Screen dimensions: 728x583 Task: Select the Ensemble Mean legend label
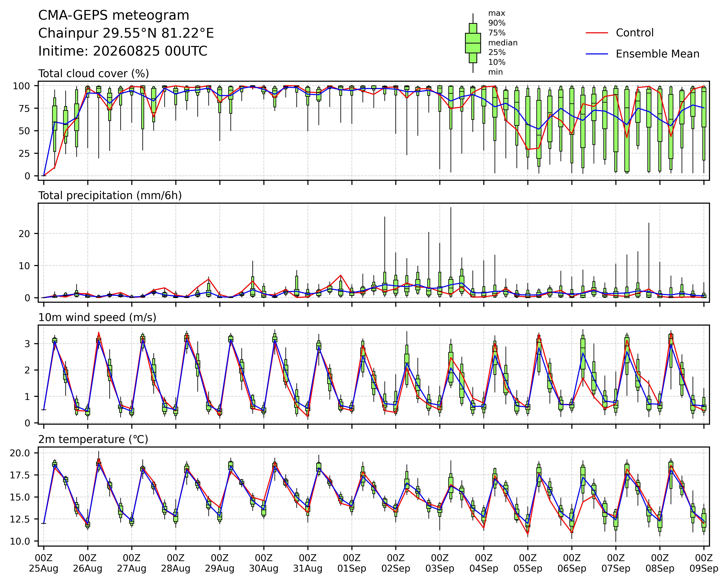pyautogui.click(x=657, y=54)
